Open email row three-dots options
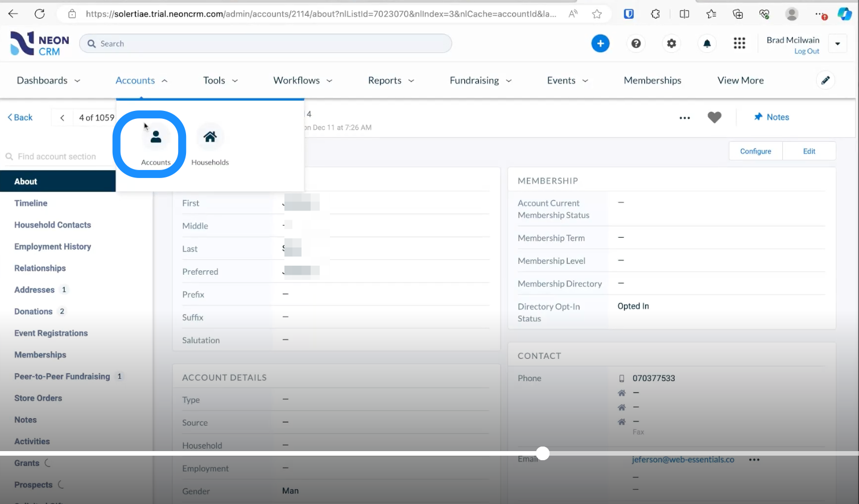859x504 pixels. pos(754,460)
